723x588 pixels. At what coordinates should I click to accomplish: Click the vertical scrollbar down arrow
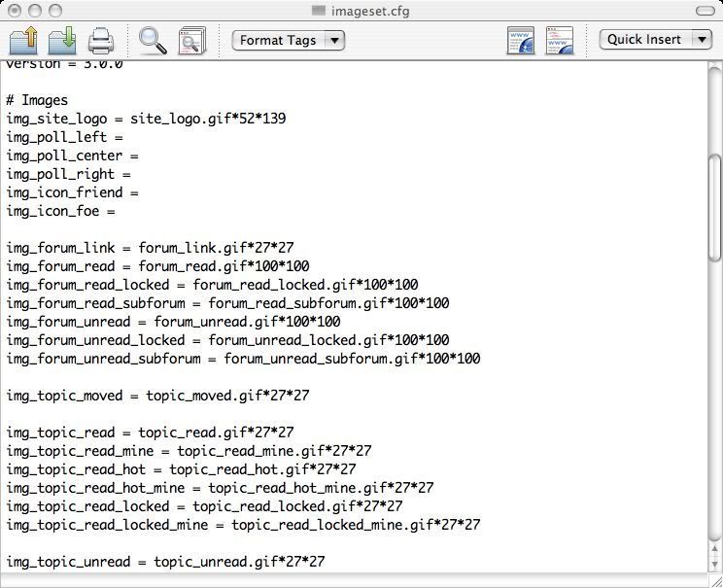[x=715, y=564]
